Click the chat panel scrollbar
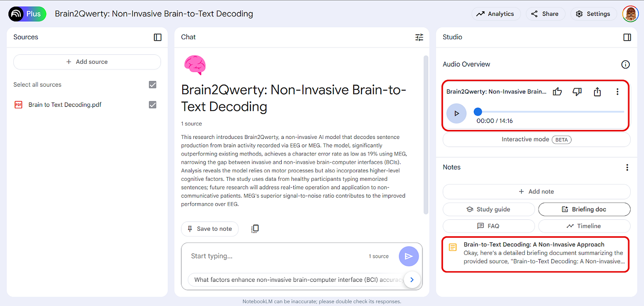The height and width of the screenshot is (306, 644). pyautogui.click(x=426, y=135)
